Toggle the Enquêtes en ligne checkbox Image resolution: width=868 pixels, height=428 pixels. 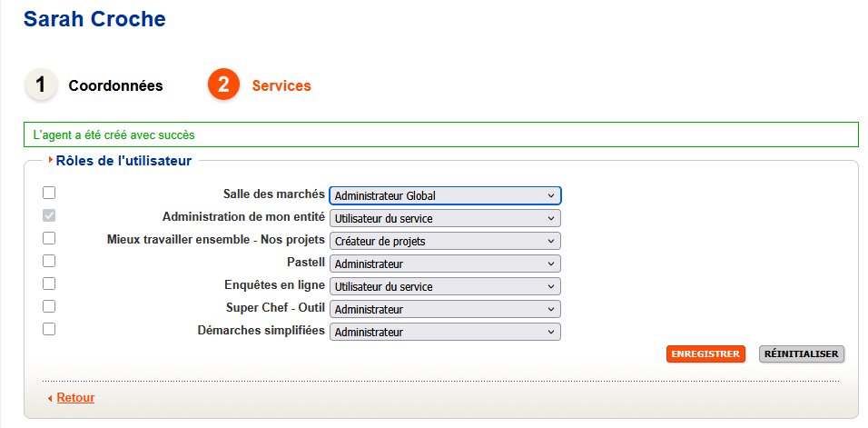point(49,284)
